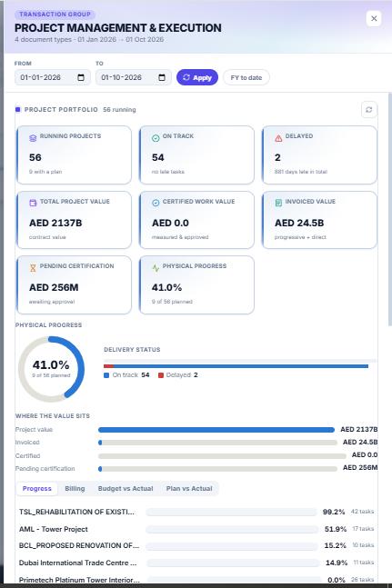
Task: Click the Delayed warning triangle icon
Action: click(278, 138)
